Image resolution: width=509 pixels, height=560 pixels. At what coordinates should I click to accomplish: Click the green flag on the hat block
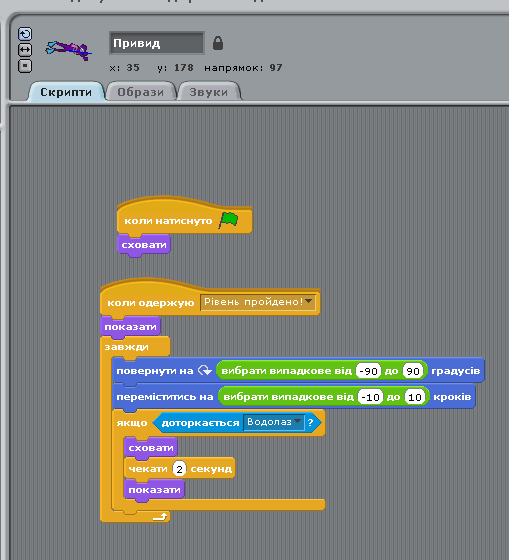click(x=229, y=220)
